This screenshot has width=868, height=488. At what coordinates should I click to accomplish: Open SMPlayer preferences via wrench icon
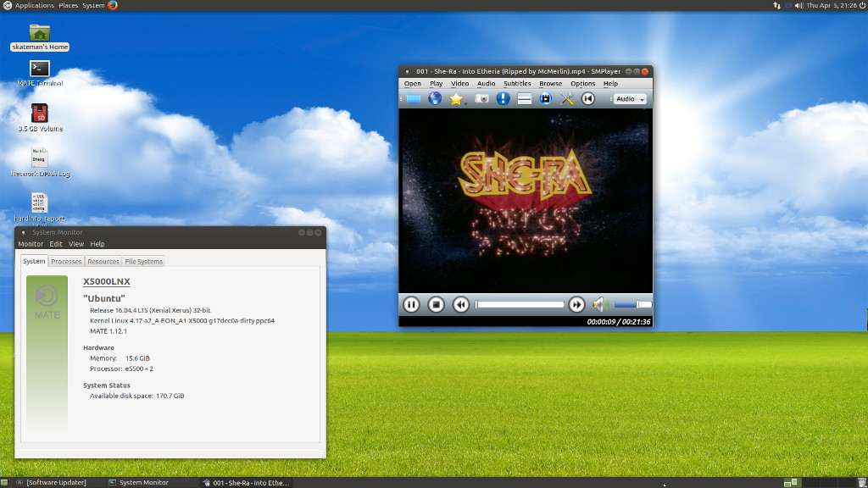[x=567, y=98]
